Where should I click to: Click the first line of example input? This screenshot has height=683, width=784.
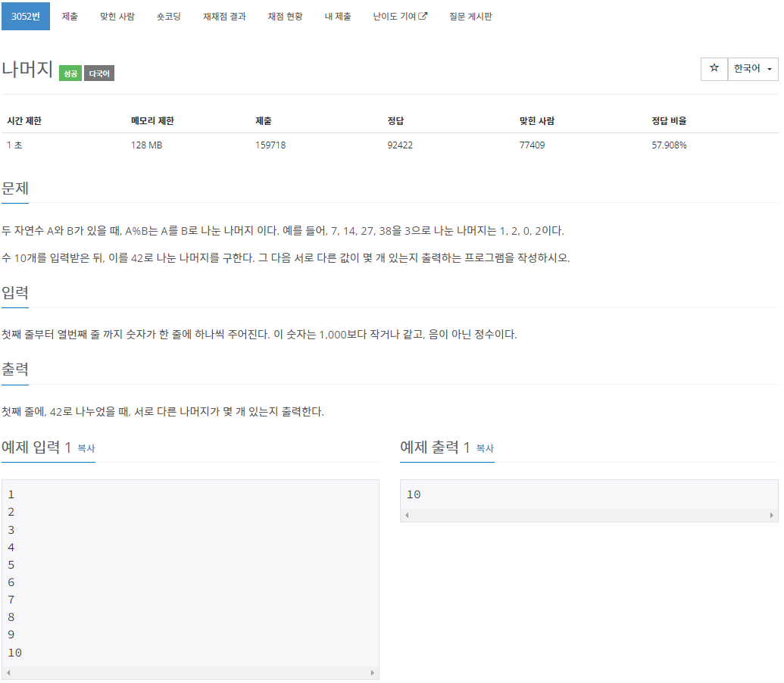click(x=11, y=494)
